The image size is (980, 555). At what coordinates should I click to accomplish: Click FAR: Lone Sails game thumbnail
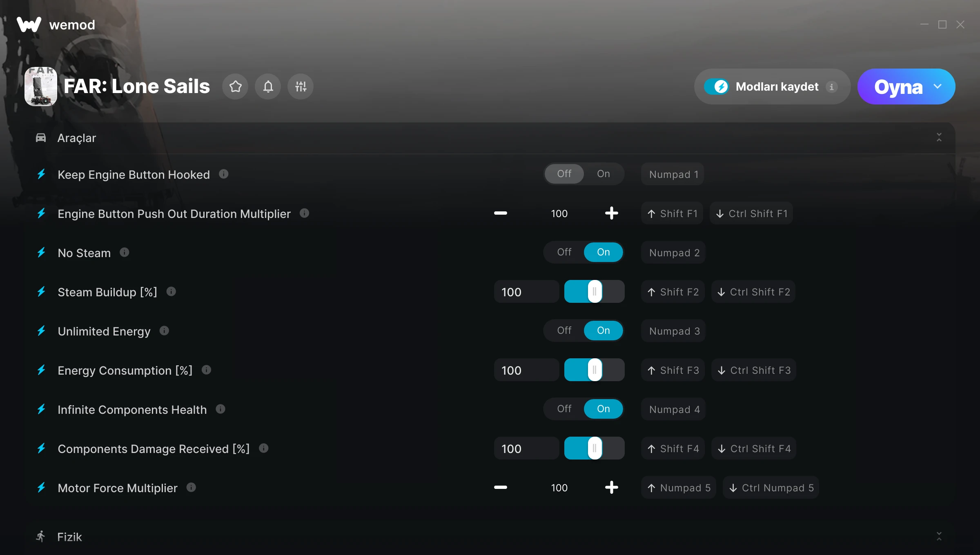tap(41, 87)
